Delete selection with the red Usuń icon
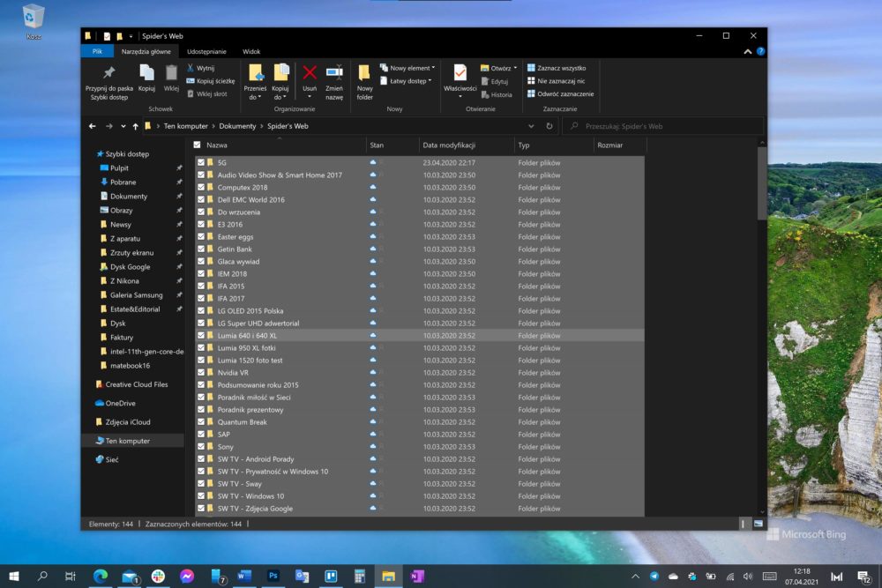882x588 pixels. coord(310,72)
